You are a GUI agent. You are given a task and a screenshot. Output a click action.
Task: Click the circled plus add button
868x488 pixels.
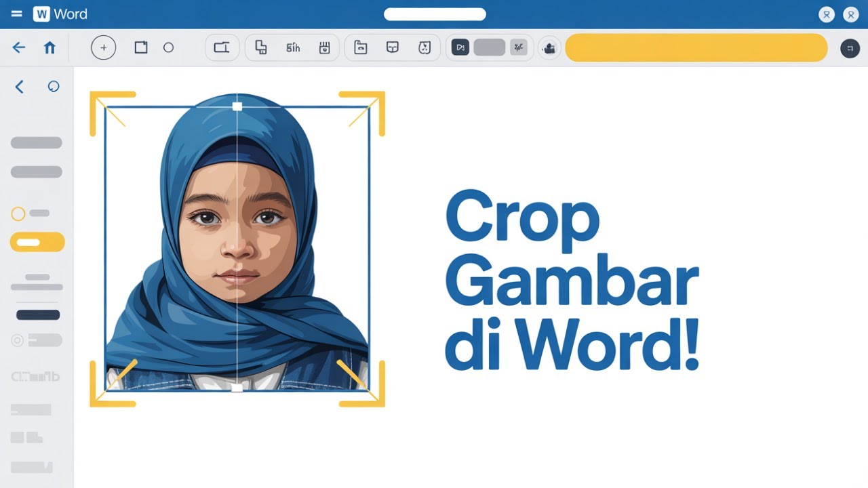point(104,47)
